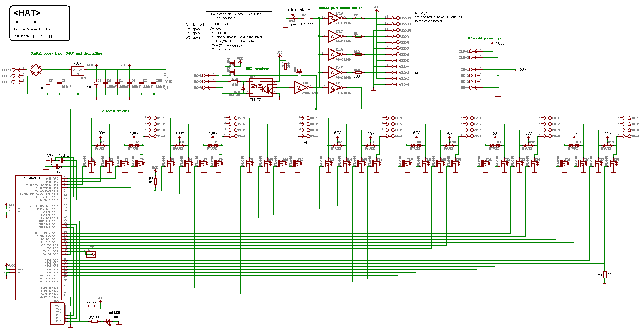Select the R5 4k7 pull-up resistor
Viewport: 644px width, 331px height.
point(155,181)
